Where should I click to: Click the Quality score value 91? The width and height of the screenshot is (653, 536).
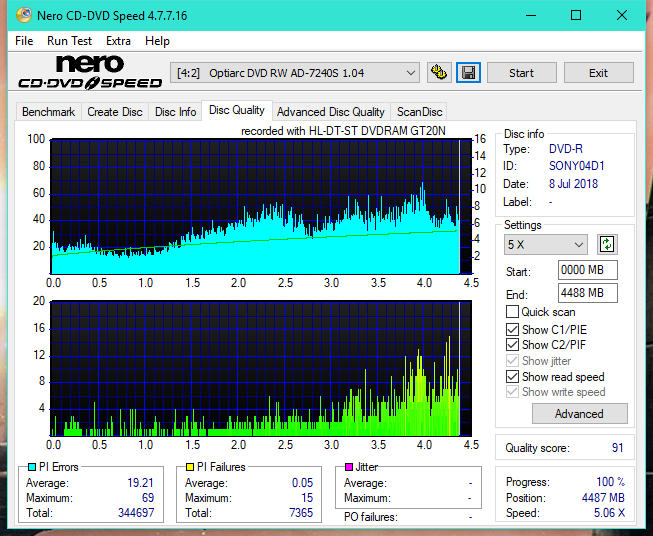(617, 448)
